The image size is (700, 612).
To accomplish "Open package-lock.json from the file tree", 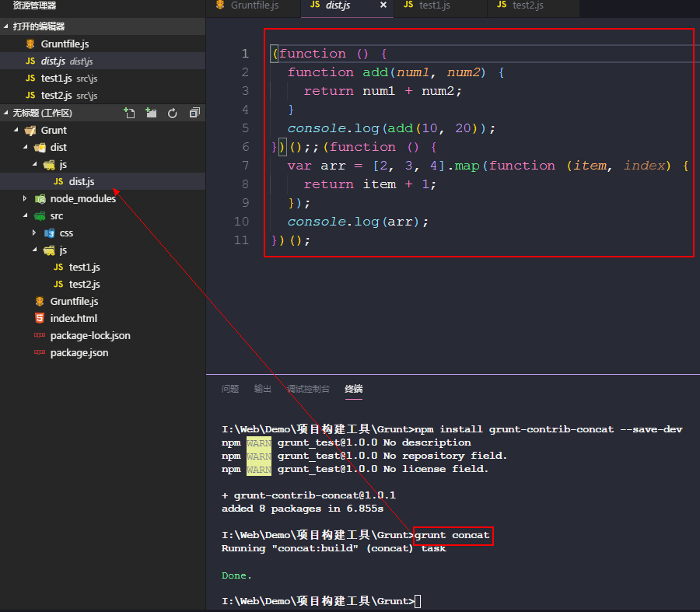I will pos(89,335).
